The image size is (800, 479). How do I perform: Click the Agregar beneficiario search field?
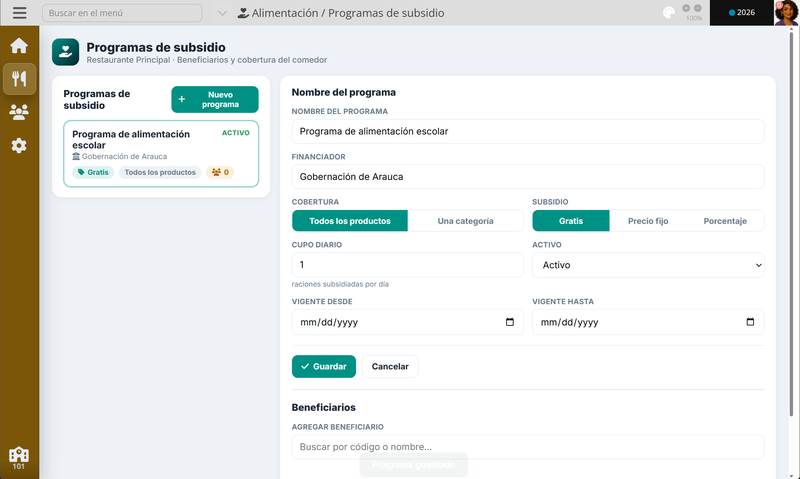coord(528,447)
